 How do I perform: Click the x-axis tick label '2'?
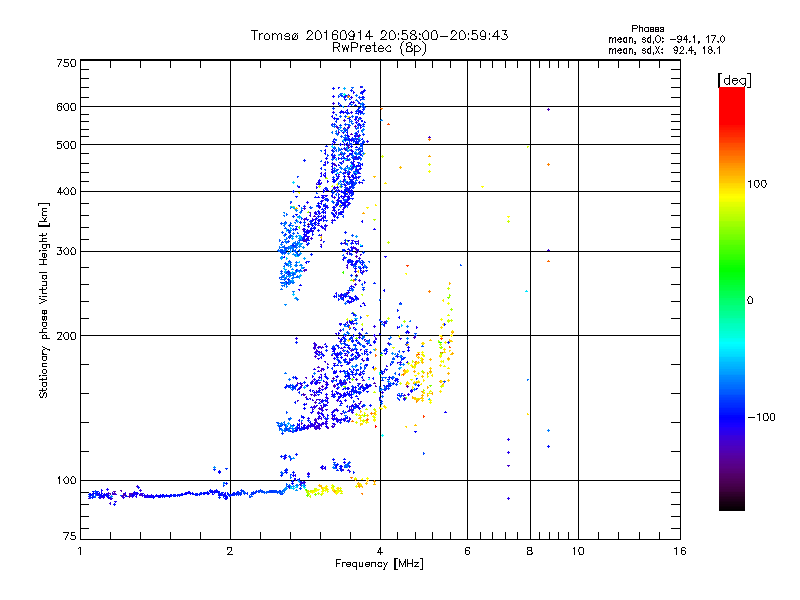(230, 551)
